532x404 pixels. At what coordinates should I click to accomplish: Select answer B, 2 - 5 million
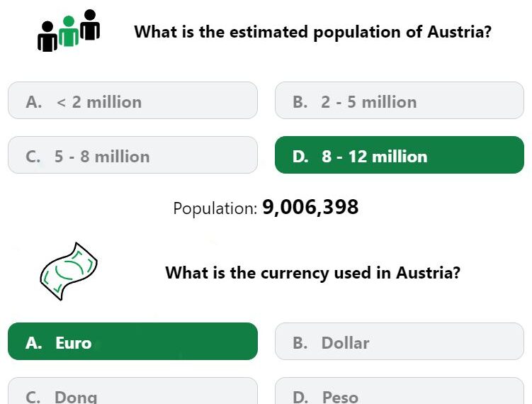[x=400, y=101]
